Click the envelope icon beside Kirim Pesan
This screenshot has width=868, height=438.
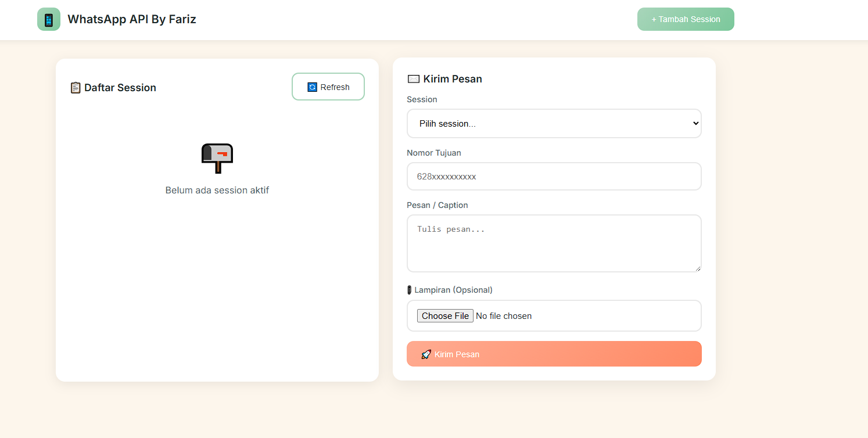(414, 79)
